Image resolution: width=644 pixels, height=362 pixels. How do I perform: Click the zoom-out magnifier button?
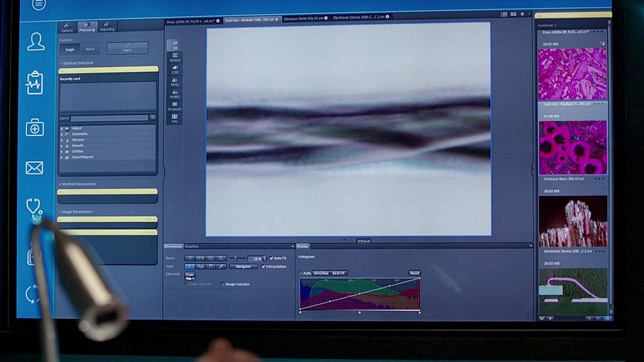(x=211, y=258)
